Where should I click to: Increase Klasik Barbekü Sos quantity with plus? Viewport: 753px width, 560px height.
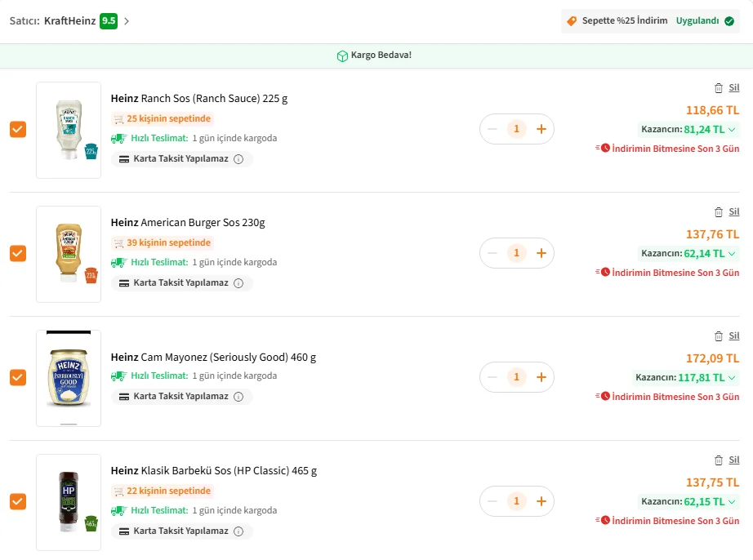click(541, 501)
